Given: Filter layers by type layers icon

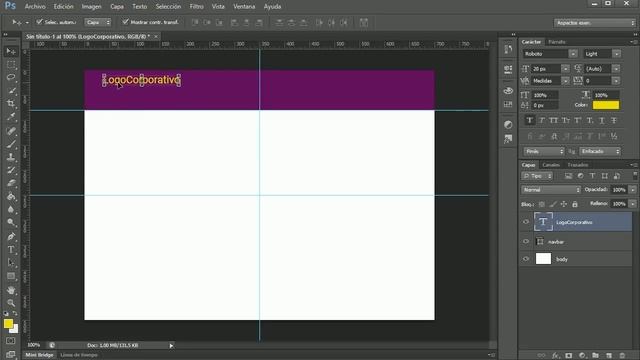Looking at the screenshot, I should pyautogui.click(x=592, y=176).
